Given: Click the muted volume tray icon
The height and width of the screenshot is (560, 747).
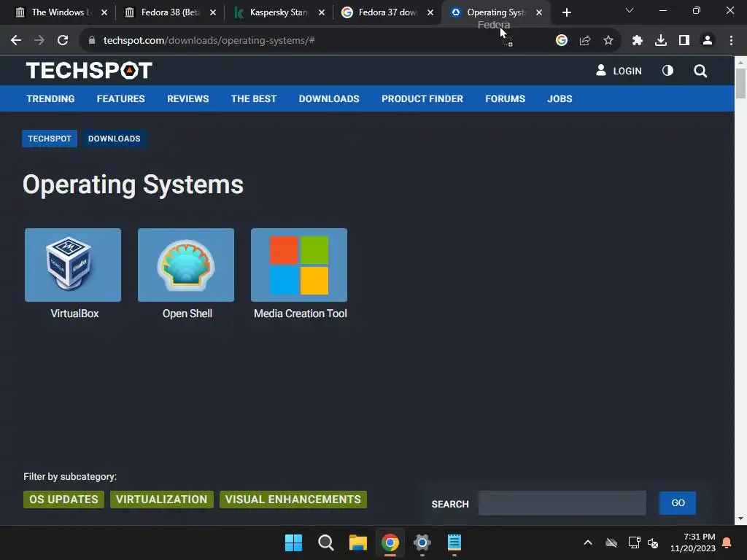Looking at the screenshot, I should coord(653,542).
